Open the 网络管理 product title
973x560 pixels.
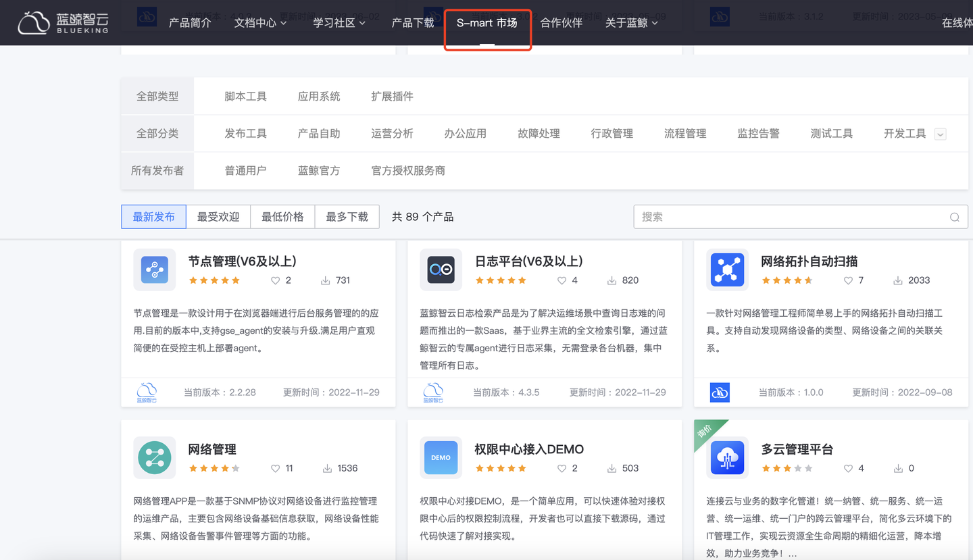212,450
